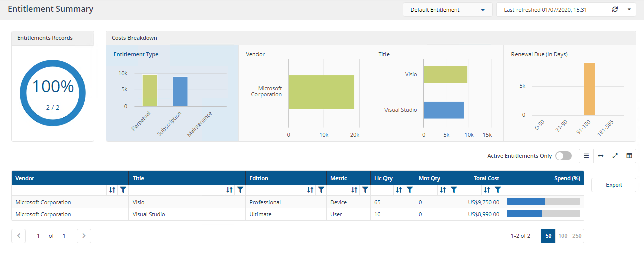Screen dimensions: 644x257
Task: Click the Edition column filter input field
Action: (x=275, y=190)
